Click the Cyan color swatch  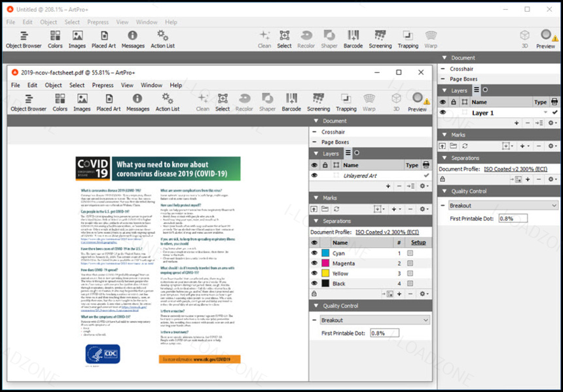click(x=325, y=253)
